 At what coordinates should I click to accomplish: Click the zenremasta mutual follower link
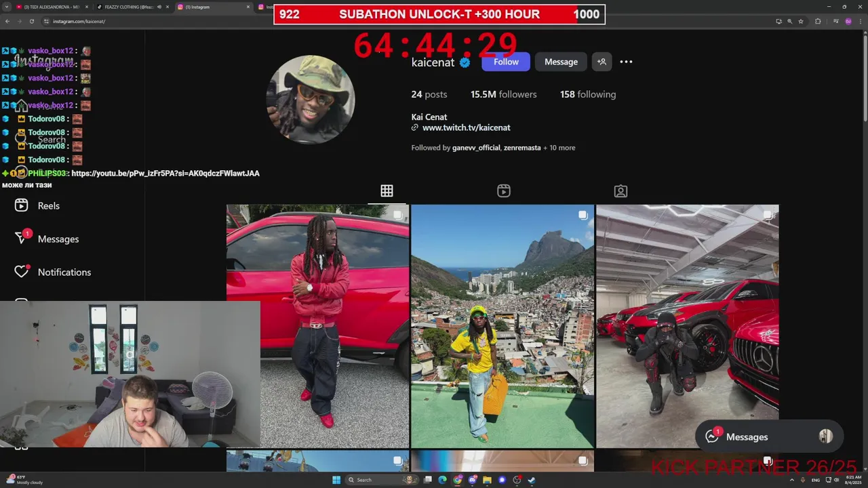click(x=522, y=148)
